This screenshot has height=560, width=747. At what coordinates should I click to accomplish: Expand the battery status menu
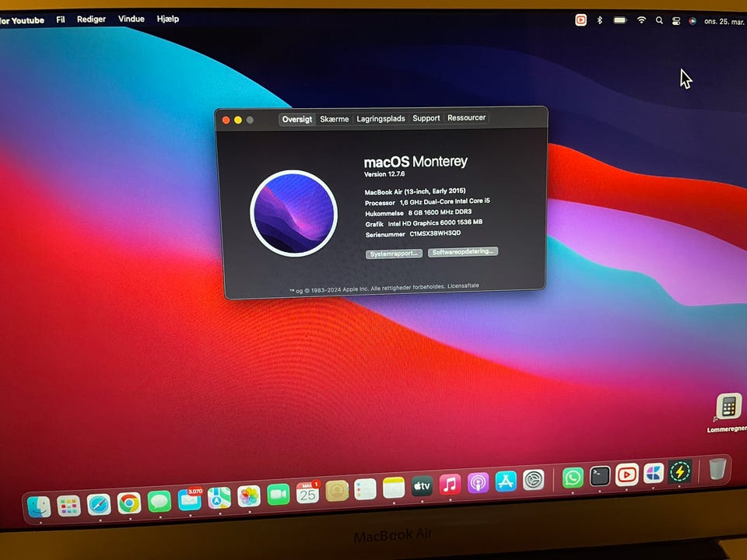pos(620,20)
